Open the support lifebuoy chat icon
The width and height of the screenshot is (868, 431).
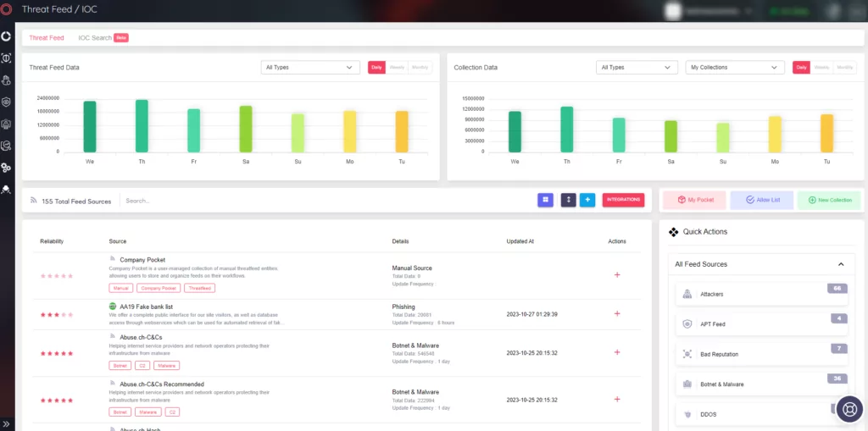tap(849, 410)
